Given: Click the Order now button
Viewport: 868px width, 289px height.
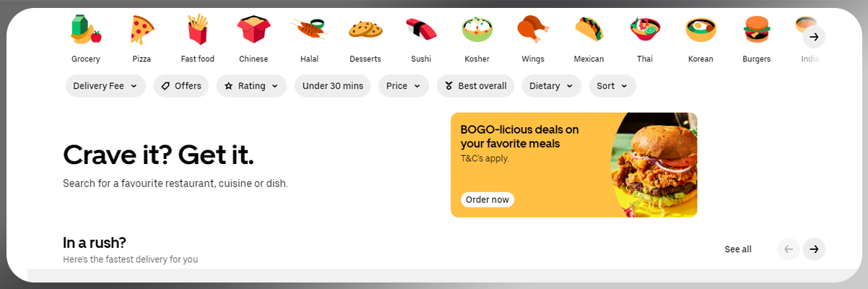Looking at the screenshot, I should 487,199.
